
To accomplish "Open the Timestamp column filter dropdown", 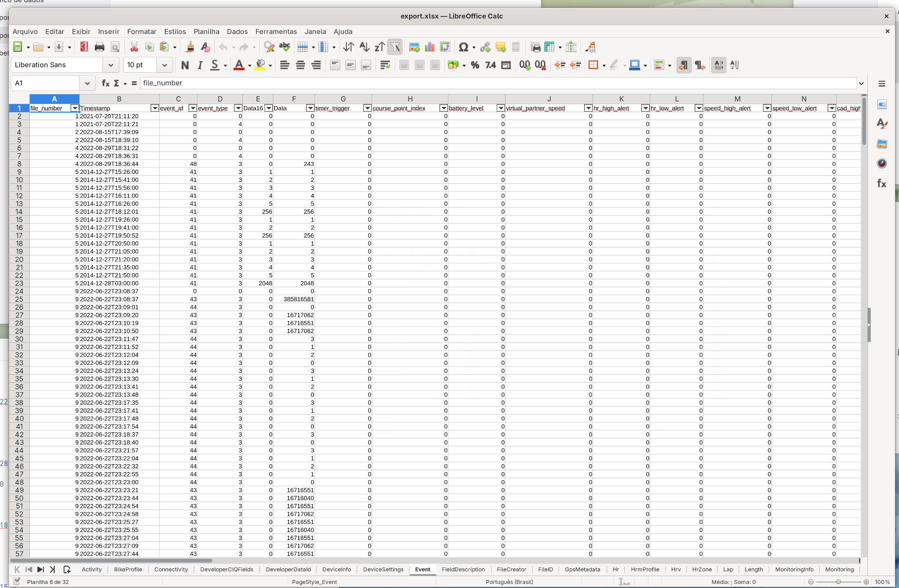I will coord(154,108).
